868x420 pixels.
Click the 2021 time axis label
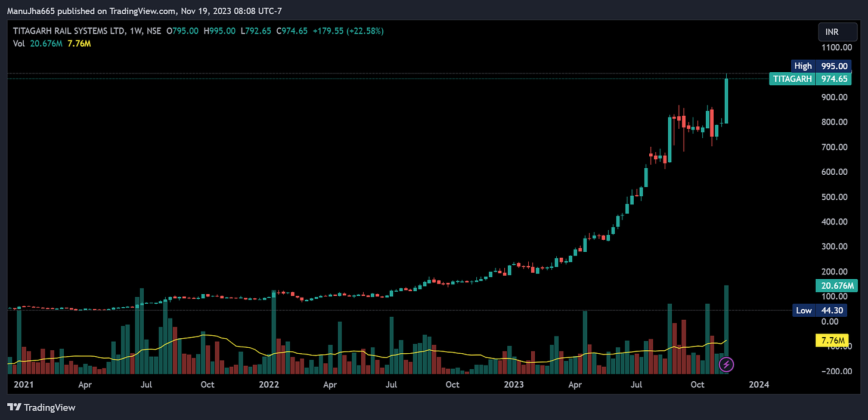pyautogui.click(x=23, y=385)
